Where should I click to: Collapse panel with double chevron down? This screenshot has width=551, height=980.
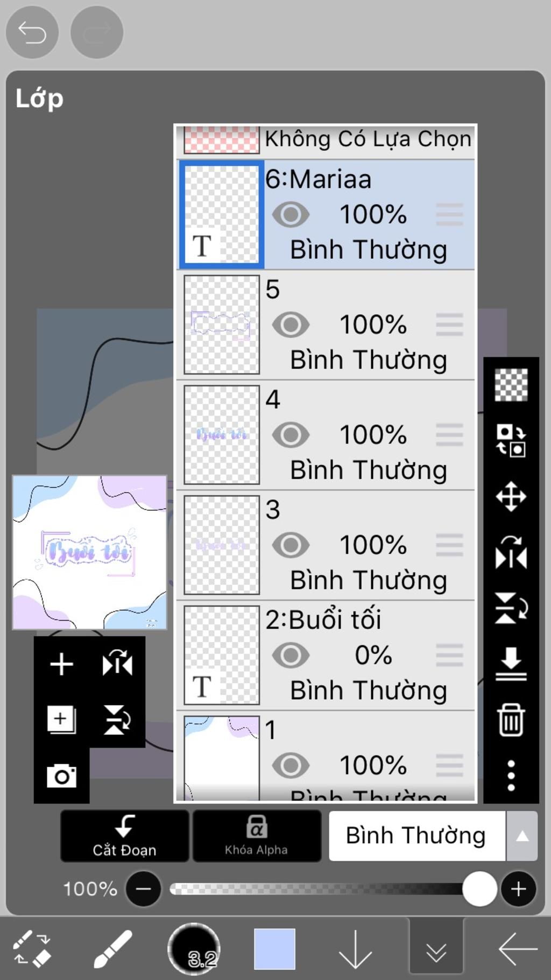point(436,950)
